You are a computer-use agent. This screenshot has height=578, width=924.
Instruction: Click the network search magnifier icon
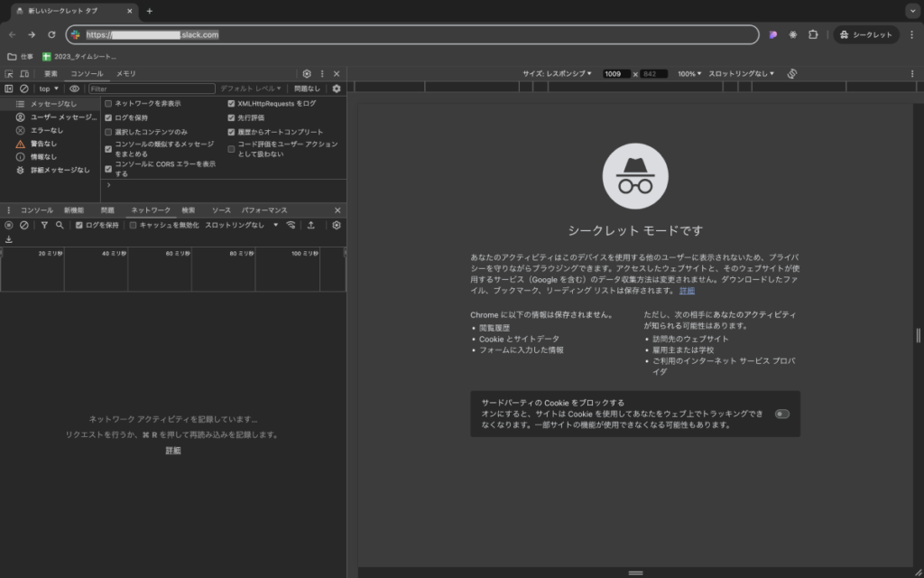click(60, 225)
